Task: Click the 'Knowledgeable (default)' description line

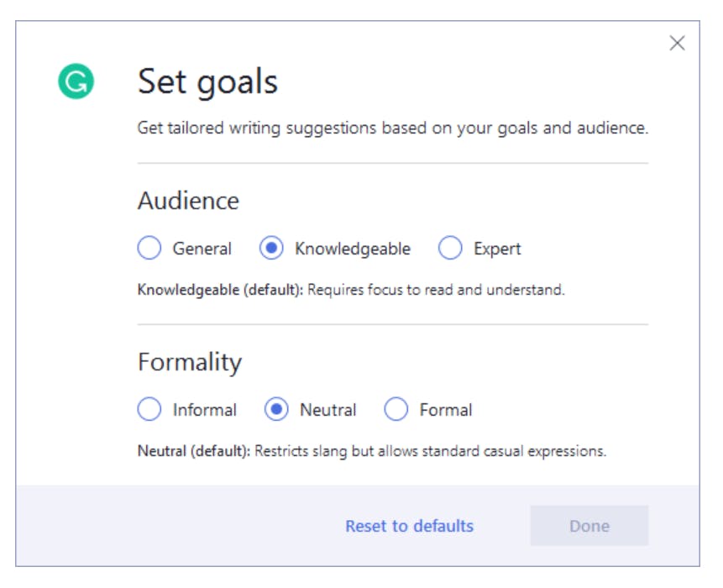Action: point(350,291)
